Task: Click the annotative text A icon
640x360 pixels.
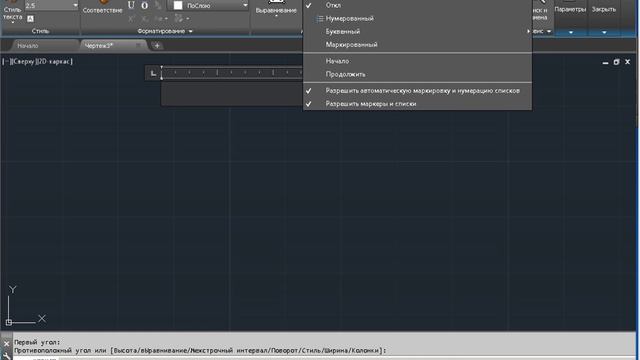Action: (30, 18)
